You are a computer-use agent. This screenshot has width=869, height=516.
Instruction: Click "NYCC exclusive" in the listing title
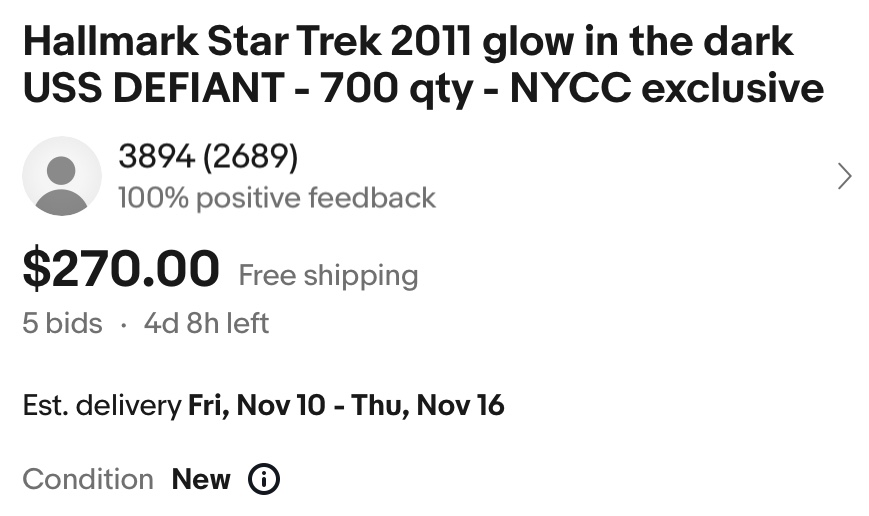click(667, 89)
